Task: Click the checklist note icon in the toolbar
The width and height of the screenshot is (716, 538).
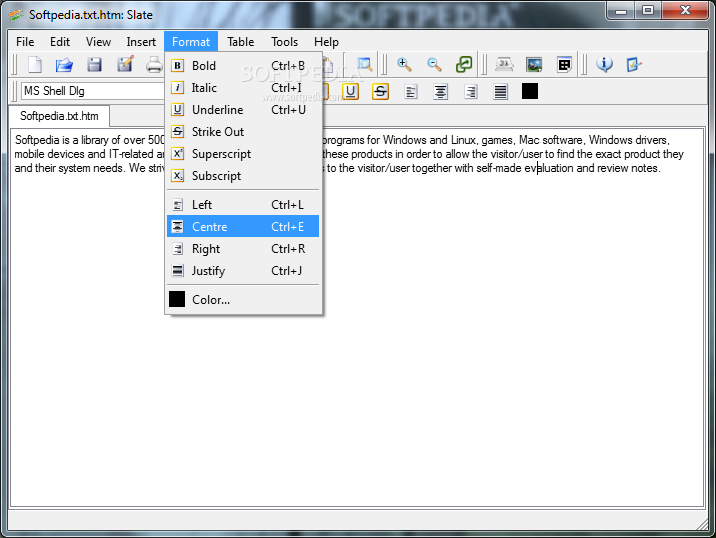Action: tap(634, 64)
